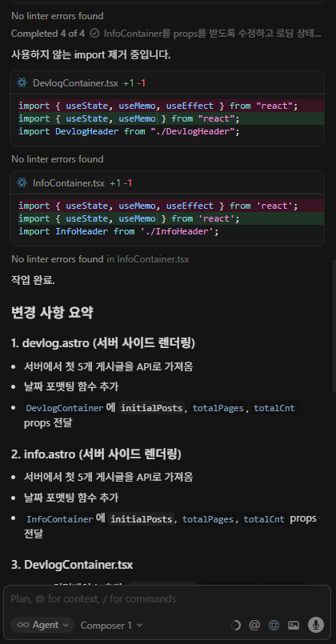Click the +1 -1 badge of DevlogContainer.tsx

coord(134,83)
